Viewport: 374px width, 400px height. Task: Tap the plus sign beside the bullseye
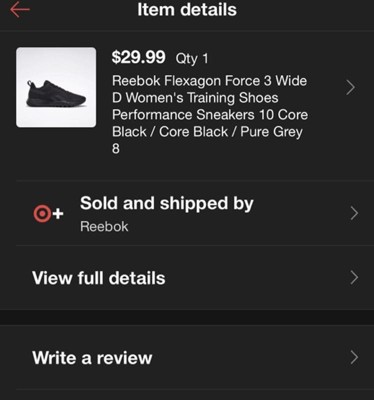pos(58,213)
